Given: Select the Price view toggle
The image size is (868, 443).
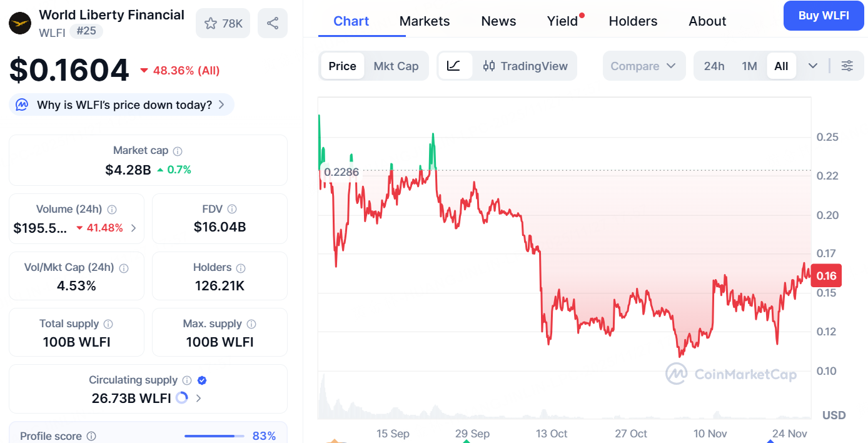Looking at the screenshot, I should coord(343,65).
